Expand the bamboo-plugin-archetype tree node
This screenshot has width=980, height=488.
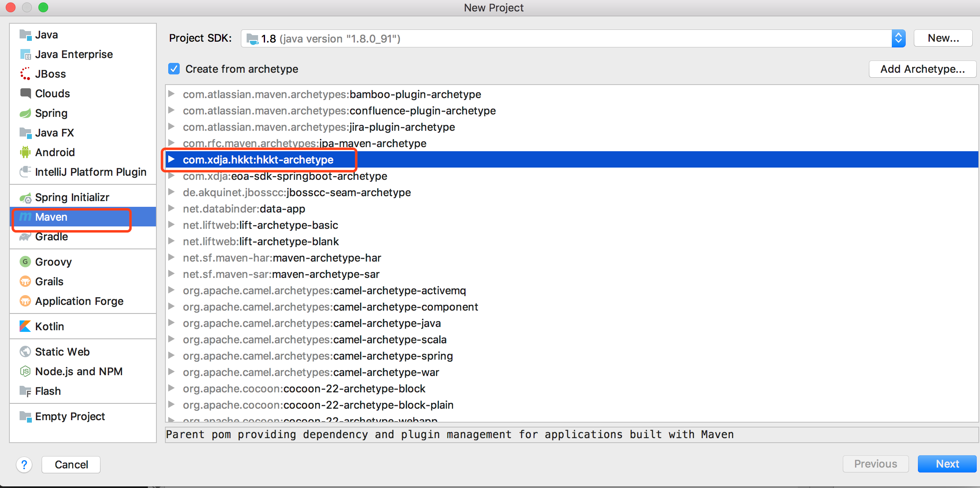[x=171, y=94]
